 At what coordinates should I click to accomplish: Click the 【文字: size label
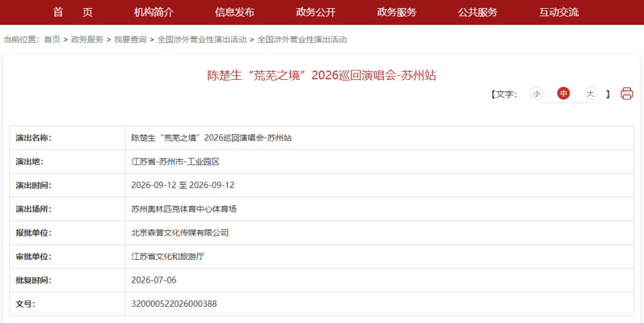click(x=504, y=94)
